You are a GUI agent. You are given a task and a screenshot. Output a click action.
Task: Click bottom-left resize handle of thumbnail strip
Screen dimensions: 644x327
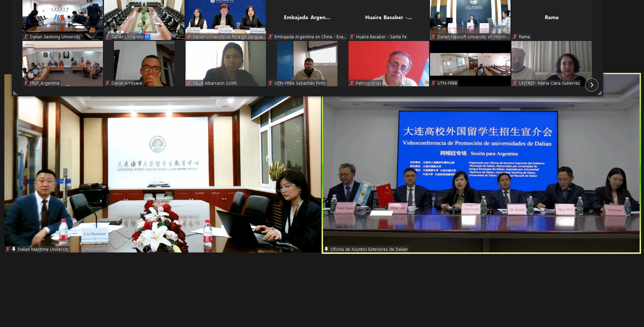pos(15,93)
